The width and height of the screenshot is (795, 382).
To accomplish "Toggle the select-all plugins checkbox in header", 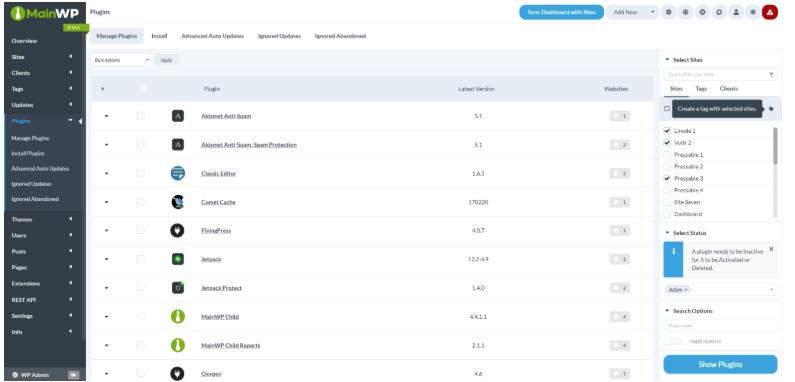I will point(144,88).
